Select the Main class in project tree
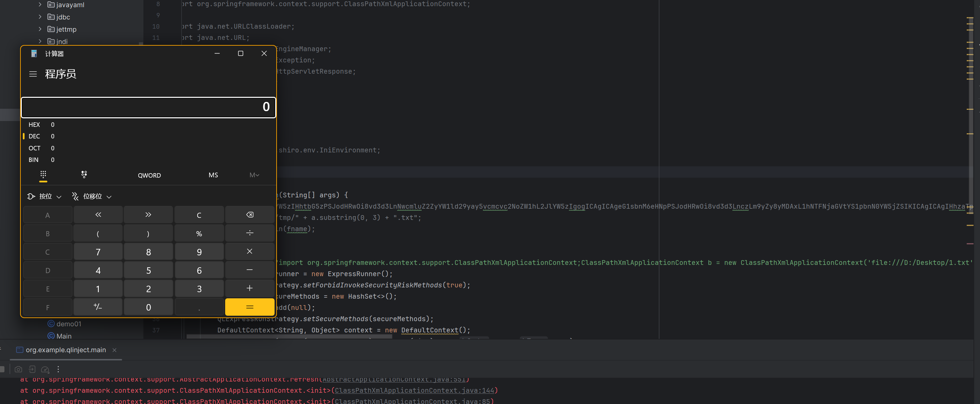 coord(59,336)
